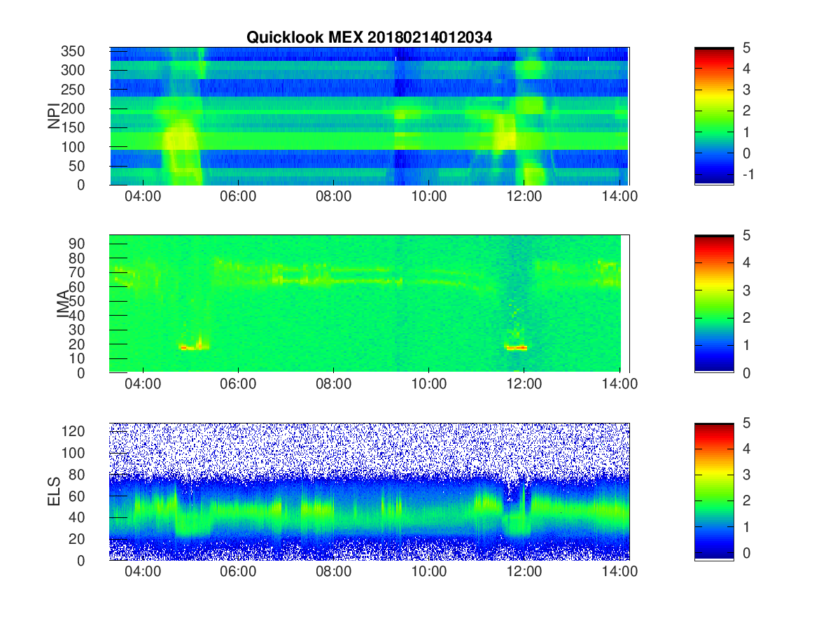This screenshot has width=840, height=630.
Task: Select the NPI panel colorbar
Action: (x=714, y=116)
